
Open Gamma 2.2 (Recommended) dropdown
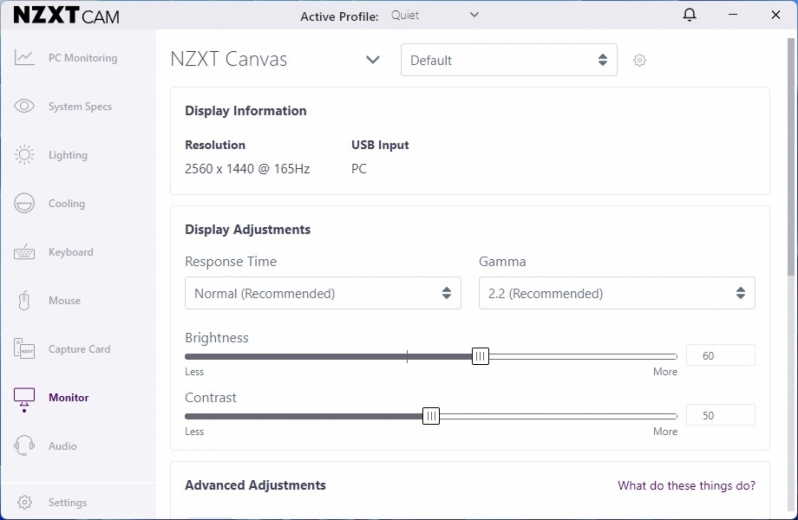coord(617,293)
